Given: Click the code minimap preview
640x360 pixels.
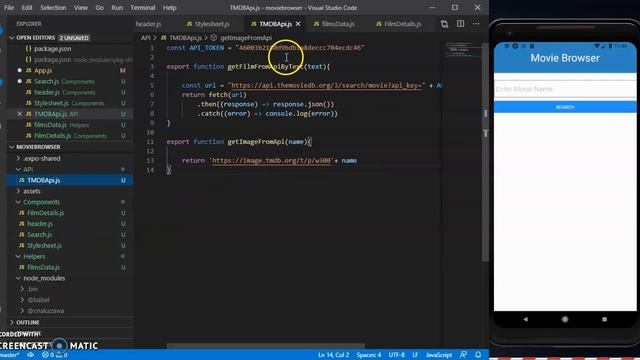Looking at the screenshot, I should 462,49.
